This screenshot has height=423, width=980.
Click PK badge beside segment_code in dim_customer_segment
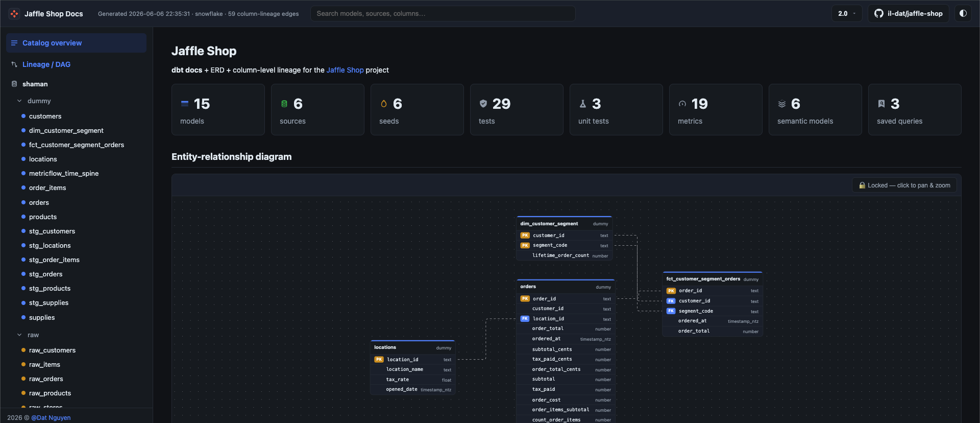[x=525, y=246]
